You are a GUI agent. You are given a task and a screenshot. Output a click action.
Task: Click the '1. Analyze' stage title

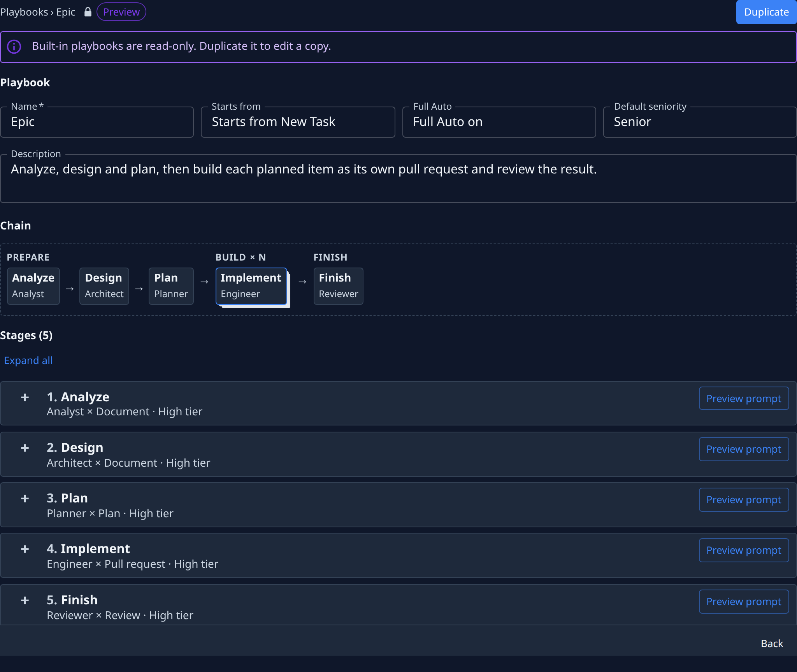pyautogui.click(x=78, y=397)
